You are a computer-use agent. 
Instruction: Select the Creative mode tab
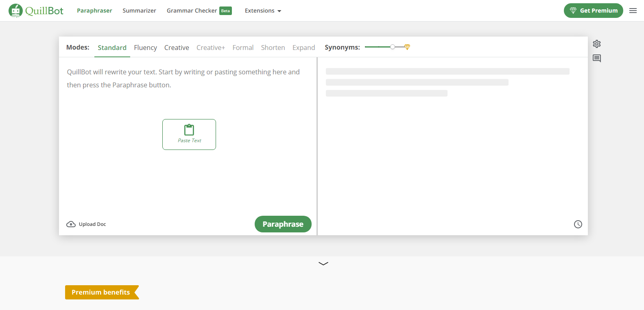point(177,48)
